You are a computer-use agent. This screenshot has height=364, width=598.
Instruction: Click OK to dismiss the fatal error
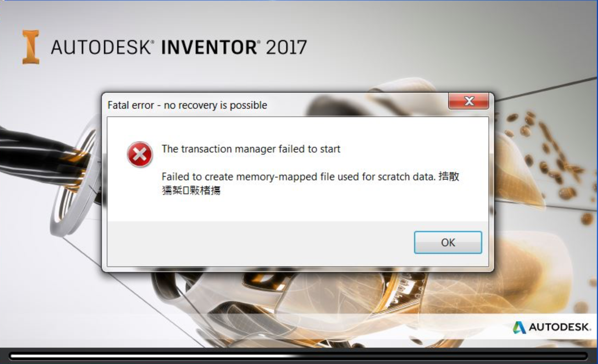448,242
